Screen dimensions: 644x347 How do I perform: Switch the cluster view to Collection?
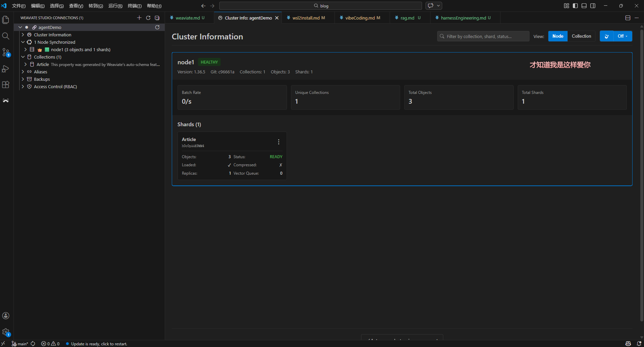pyautogui.click(x=581, y=36)
